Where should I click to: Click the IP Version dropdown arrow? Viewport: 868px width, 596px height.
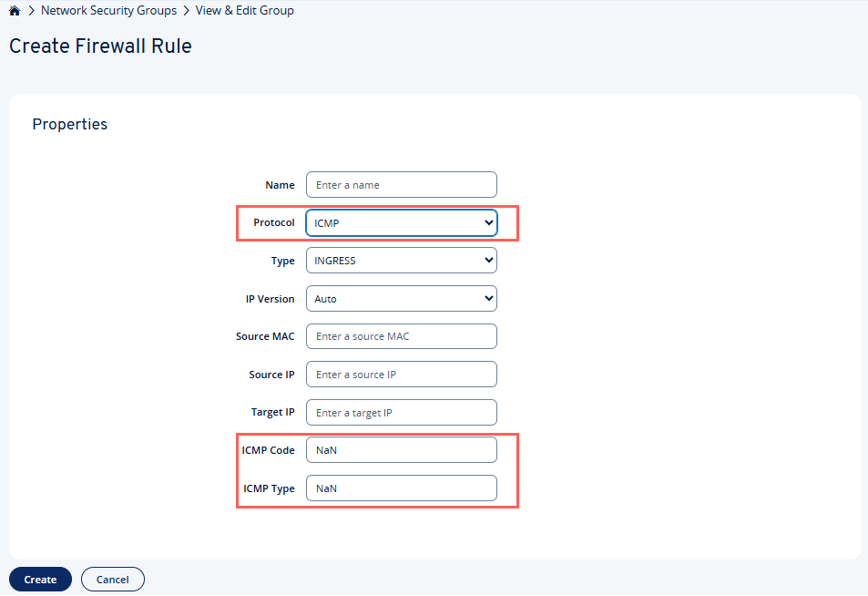pos(488,298)
